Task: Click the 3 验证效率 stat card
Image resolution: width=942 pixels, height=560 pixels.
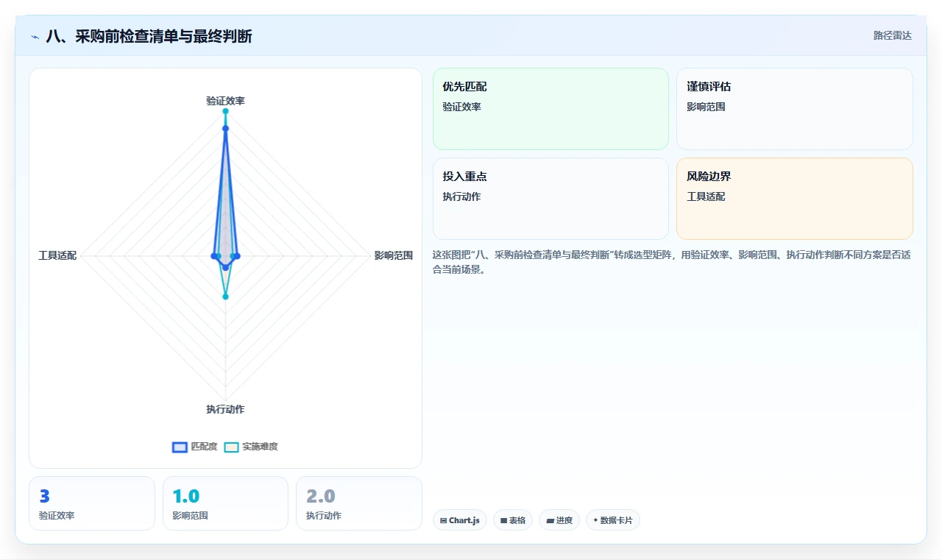Action: [x=92, y=503]
